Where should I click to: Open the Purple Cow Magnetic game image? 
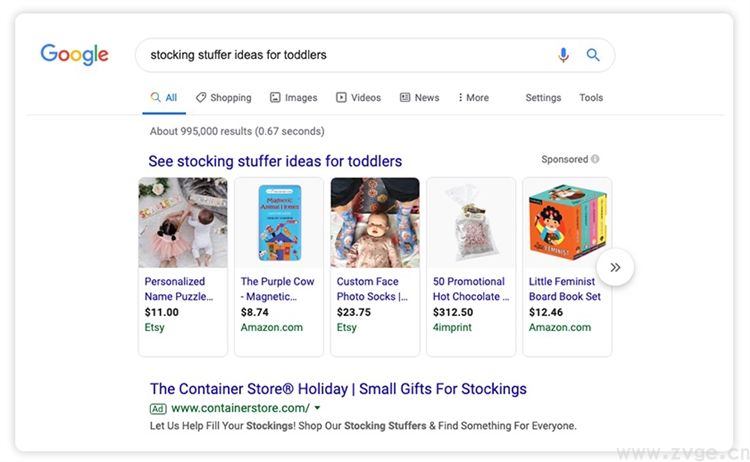tap(279, 222)
